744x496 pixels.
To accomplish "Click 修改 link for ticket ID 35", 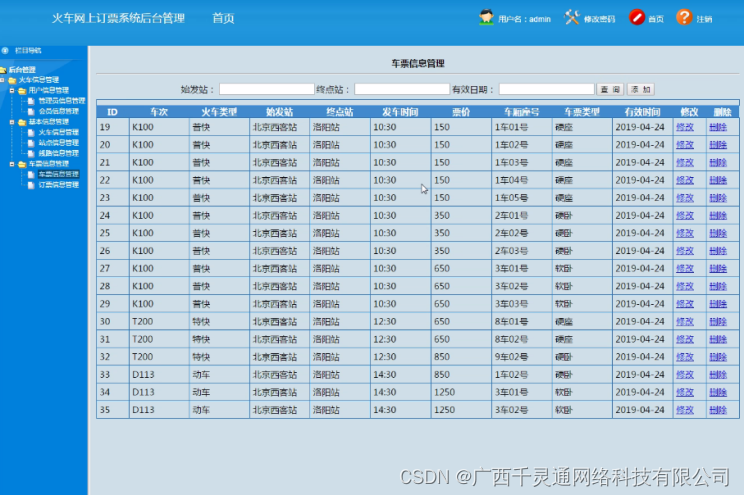I will click(x=685, y=410).
